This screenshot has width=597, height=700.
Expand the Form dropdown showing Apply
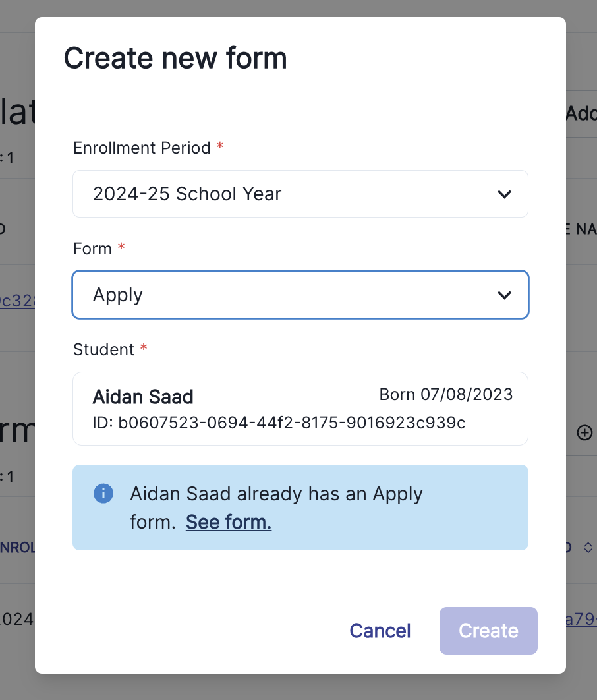(x=300, y=295)
